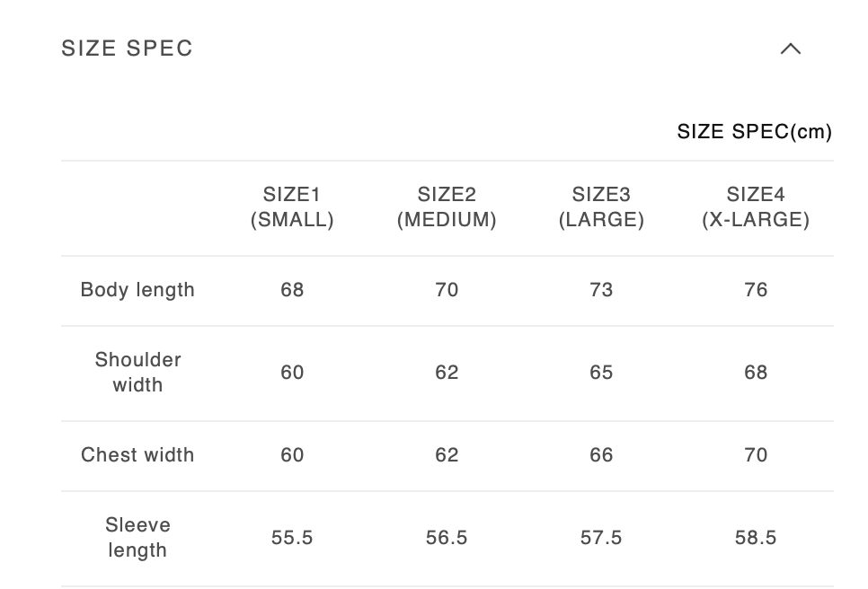The width and height of the screenshot is (868, 589).
Task: Click the LARGE body length value 73
Action: pyautogui.click(x=601, y=290)
